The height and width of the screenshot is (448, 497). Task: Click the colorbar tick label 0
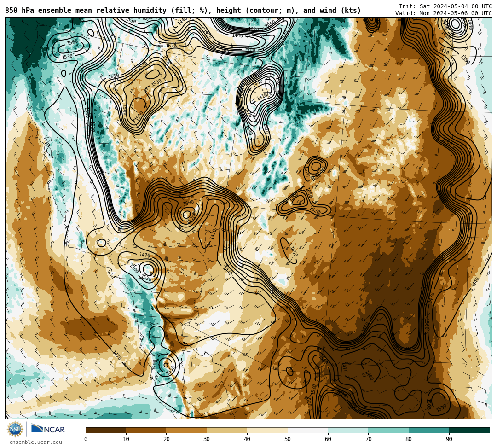pos(86,439)
